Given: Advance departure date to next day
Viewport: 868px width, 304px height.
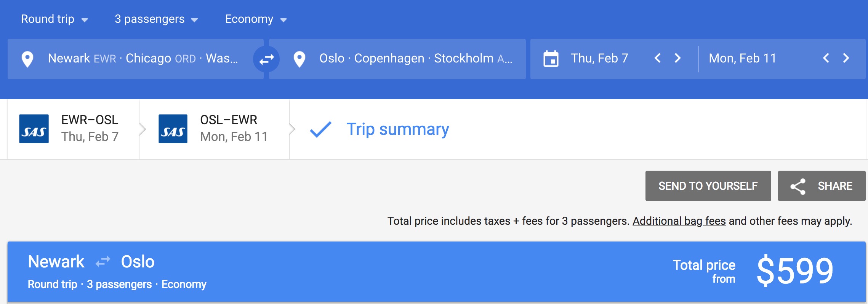Looking at the screenshot, I should 677,58.
